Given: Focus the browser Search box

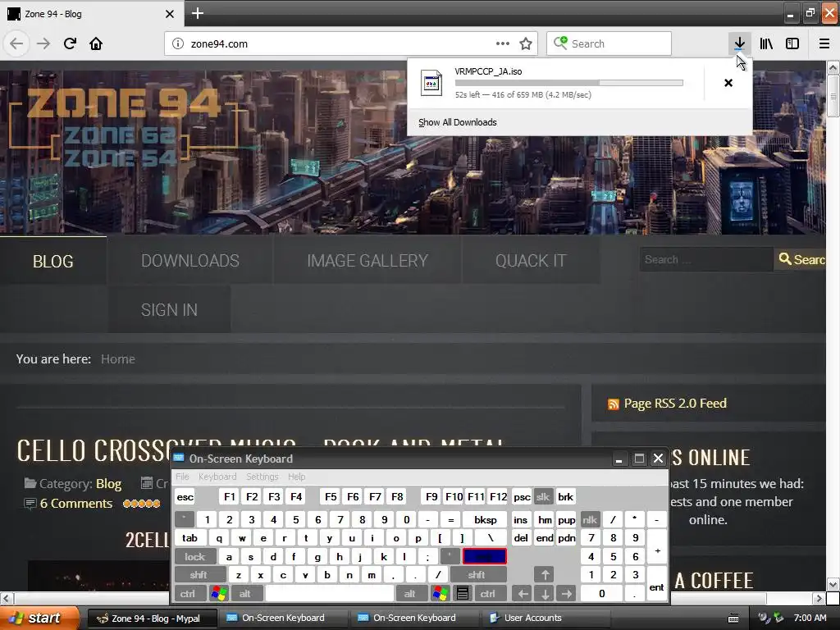Looking at the screenshot, I should 609,43.
